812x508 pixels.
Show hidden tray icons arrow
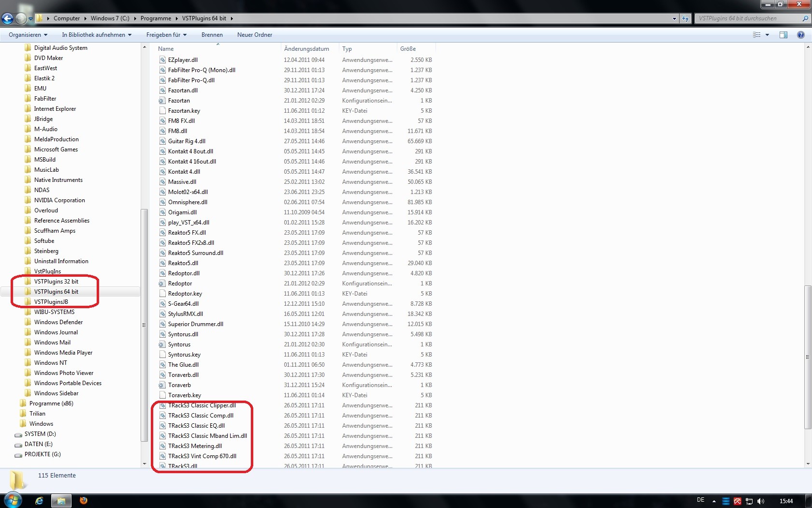[x=714, y=501]
